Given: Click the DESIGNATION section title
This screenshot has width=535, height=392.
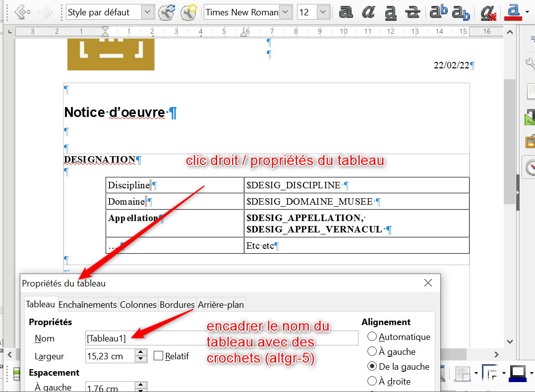Looking at the screenshot, I should [100, 159].
